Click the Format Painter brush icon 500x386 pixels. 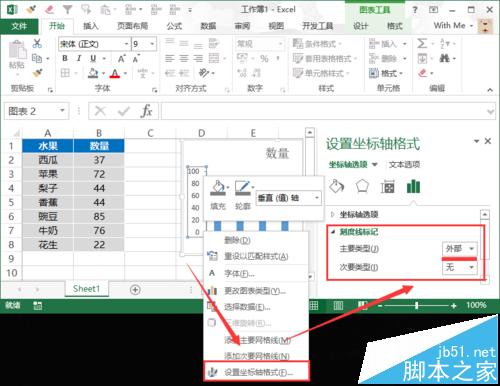pyautogui.click(x=37, y=72)
